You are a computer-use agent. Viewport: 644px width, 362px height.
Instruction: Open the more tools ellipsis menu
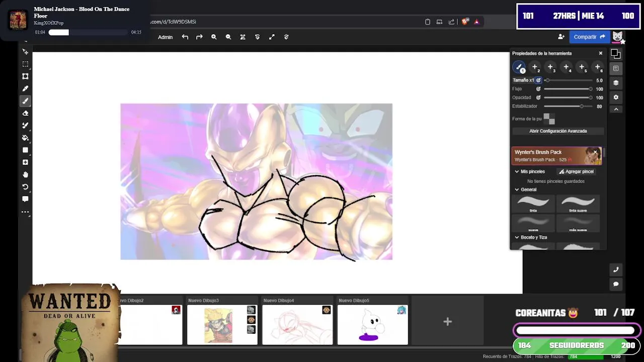point(25,212)
